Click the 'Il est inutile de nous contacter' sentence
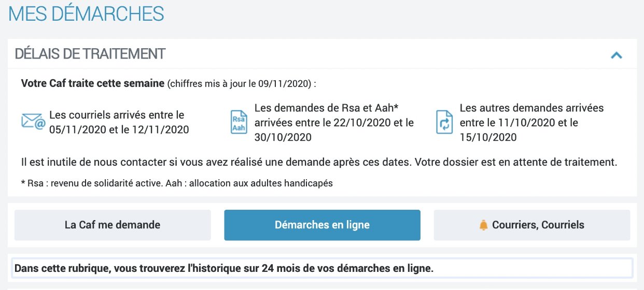The width and height of the screenshot is (644, 290). [x=319, y=162]
